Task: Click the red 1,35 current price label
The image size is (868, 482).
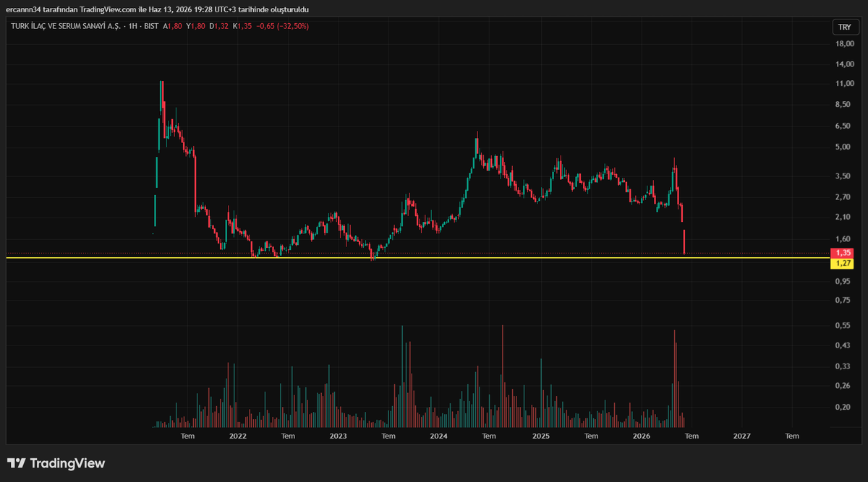Action: coord(843,253)
